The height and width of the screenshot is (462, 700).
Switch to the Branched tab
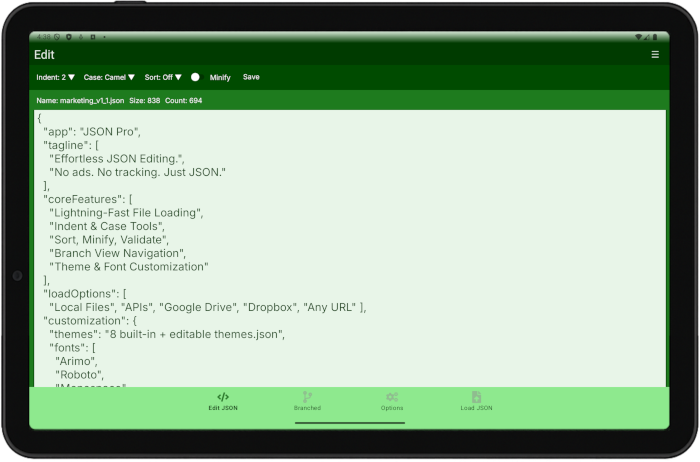click(x=307, y=401)
